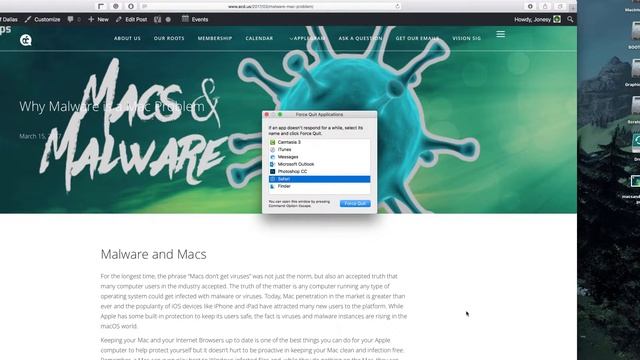Click the Why Malware post title
The height and width of the screenshot is (360, 640).
[112, 106]
